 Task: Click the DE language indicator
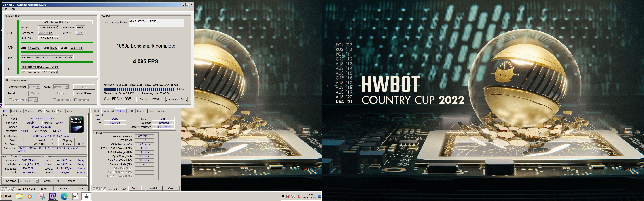pos(277,196)
